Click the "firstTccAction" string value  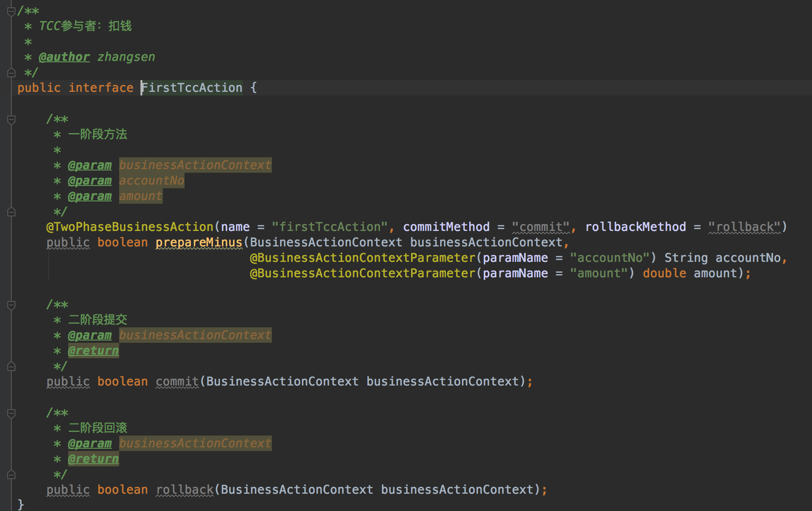click(330, 227)
